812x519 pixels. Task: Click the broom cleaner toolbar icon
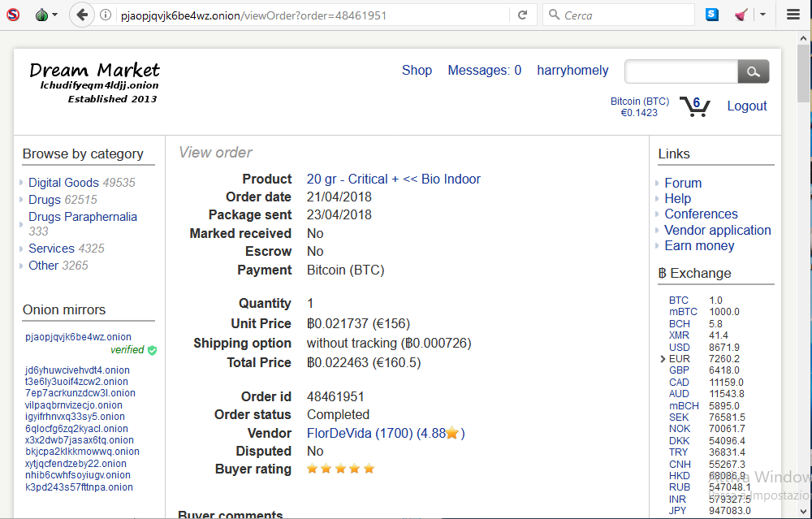pos(741,15)
